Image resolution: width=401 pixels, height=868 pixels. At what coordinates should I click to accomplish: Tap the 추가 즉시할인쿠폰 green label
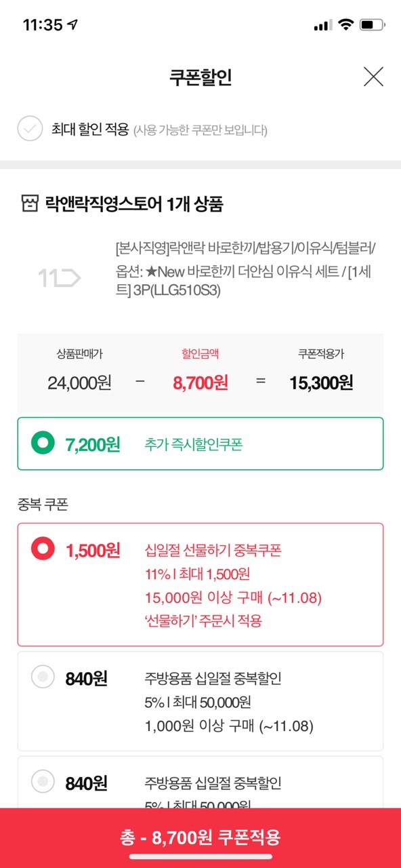click(194, 445)
